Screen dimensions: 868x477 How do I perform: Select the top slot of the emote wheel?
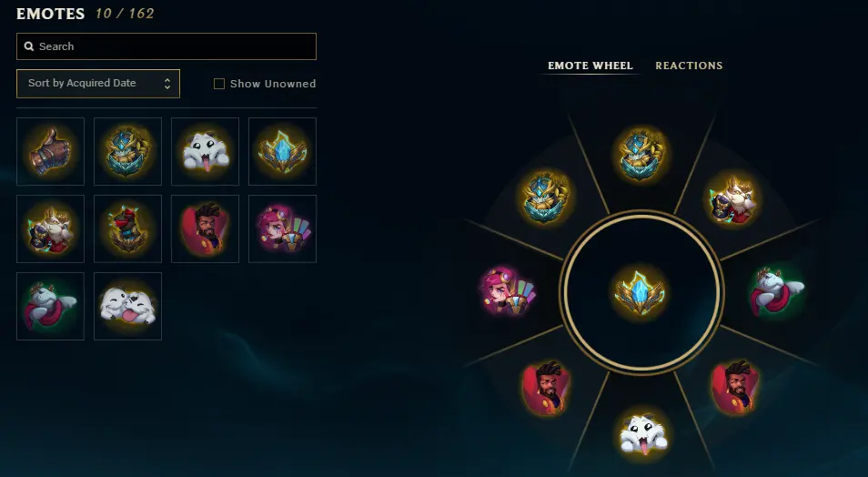(x=641, y=155)
